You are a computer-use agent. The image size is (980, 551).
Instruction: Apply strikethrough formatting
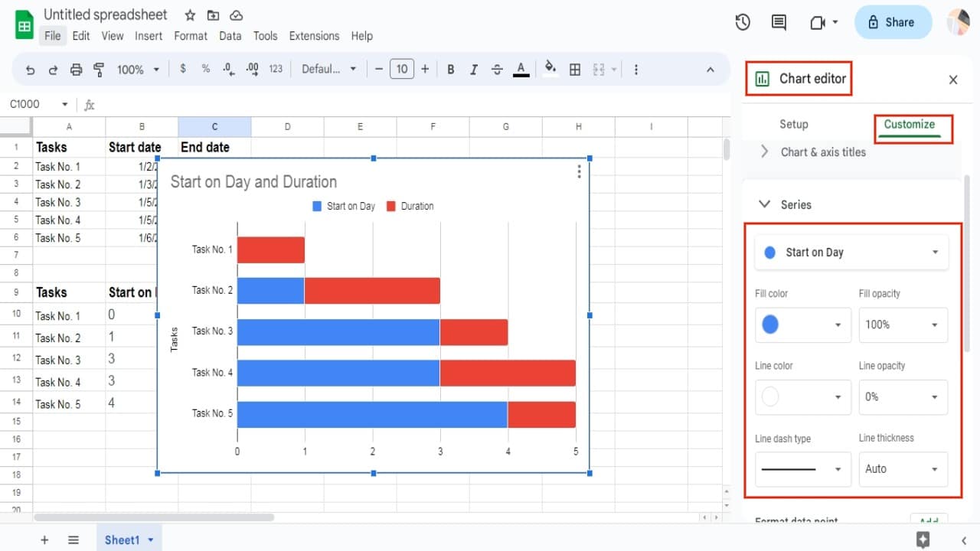[x=497, y=69]
